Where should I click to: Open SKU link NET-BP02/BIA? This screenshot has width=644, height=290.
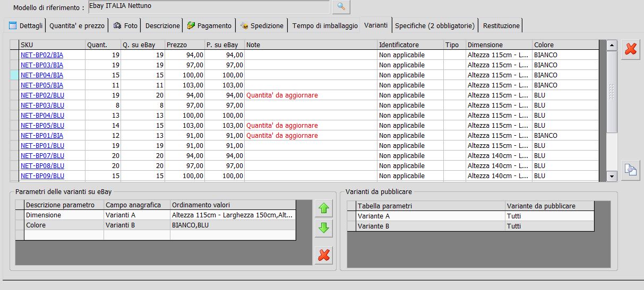tap(42, 55)
